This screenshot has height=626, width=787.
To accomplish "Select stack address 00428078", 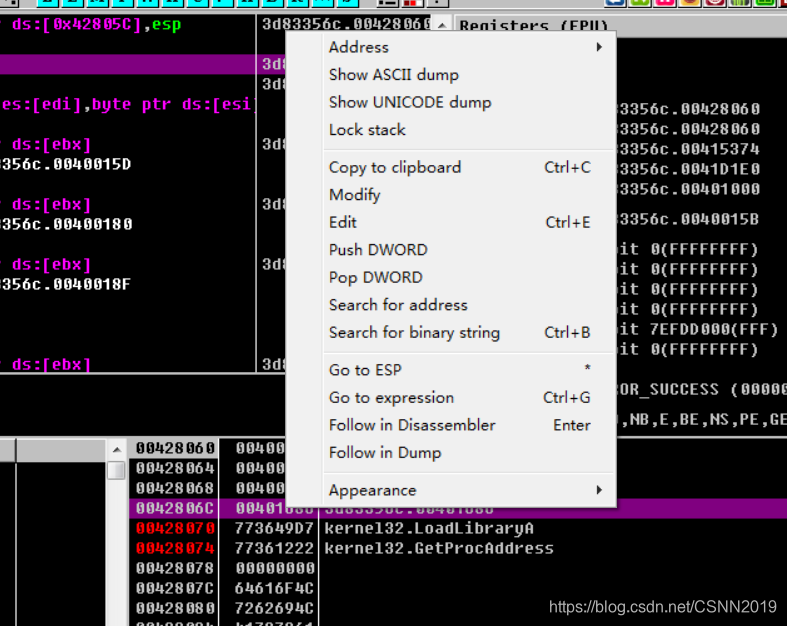I will (175, 568).
